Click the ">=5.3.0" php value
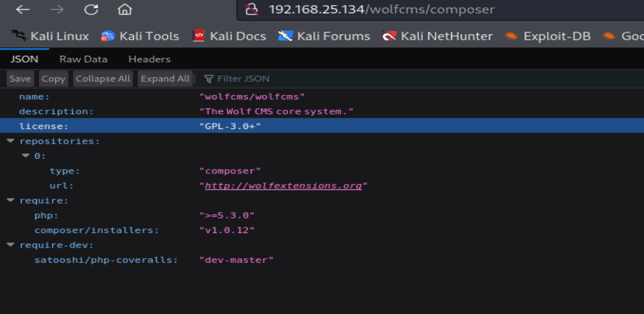The height and width of the screenshot is (314, 644). pos(227,215)
